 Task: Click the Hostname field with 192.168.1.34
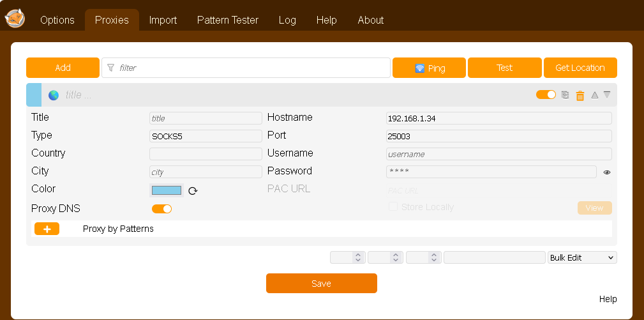498,118
